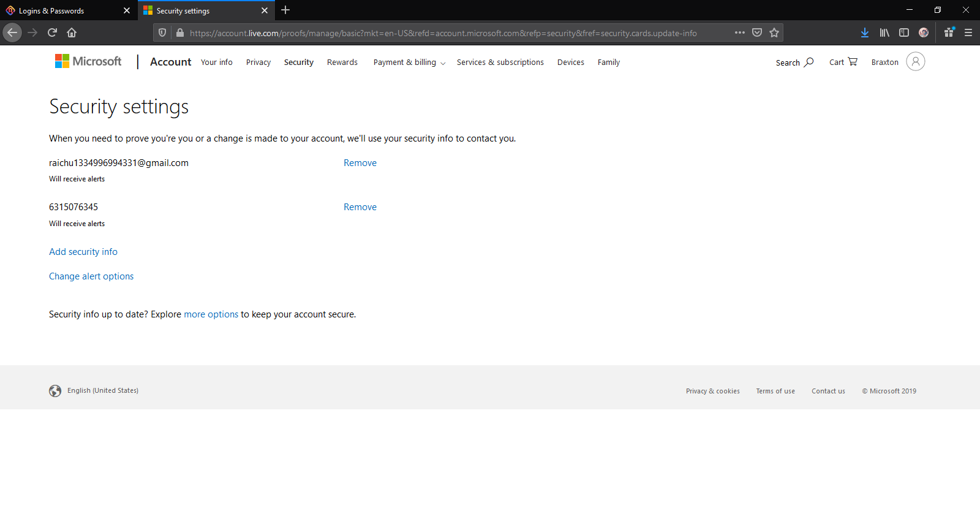
Task: Click the raichu1334996994331@gmail.com text
Action: coord(119,163)
